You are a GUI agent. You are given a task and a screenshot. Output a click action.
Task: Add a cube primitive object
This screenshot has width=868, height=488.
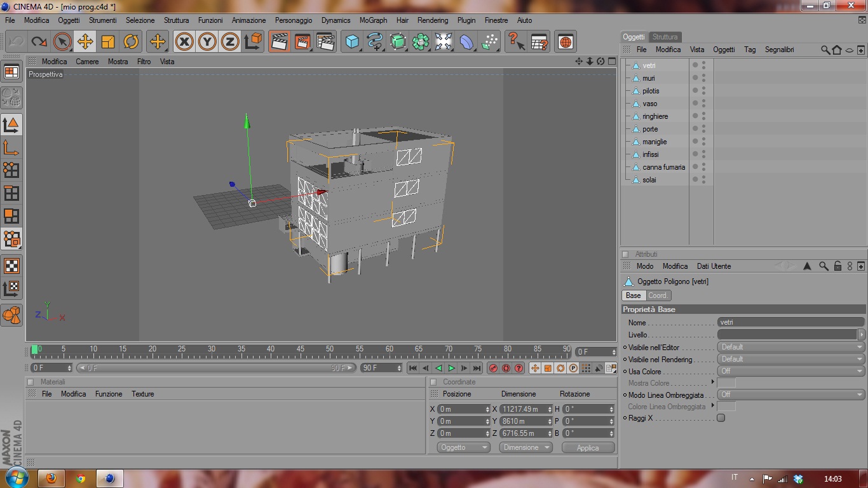pos(352,42)
